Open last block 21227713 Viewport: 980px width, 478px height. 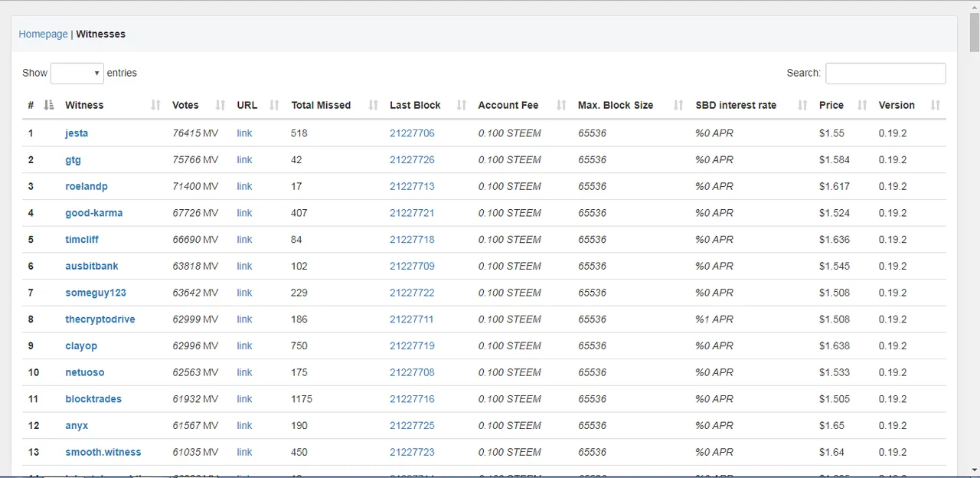click(x=412, y=186)
